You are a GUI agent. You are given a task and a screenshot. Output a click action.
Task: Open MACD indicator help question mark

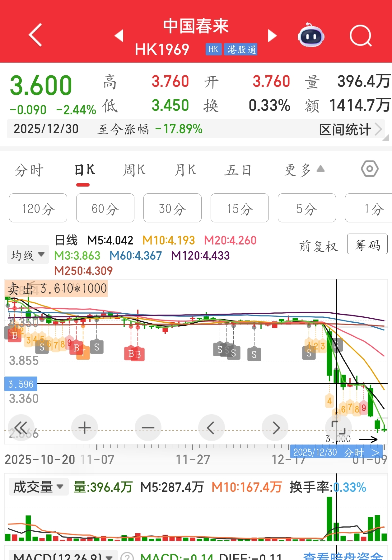[127, 556]
